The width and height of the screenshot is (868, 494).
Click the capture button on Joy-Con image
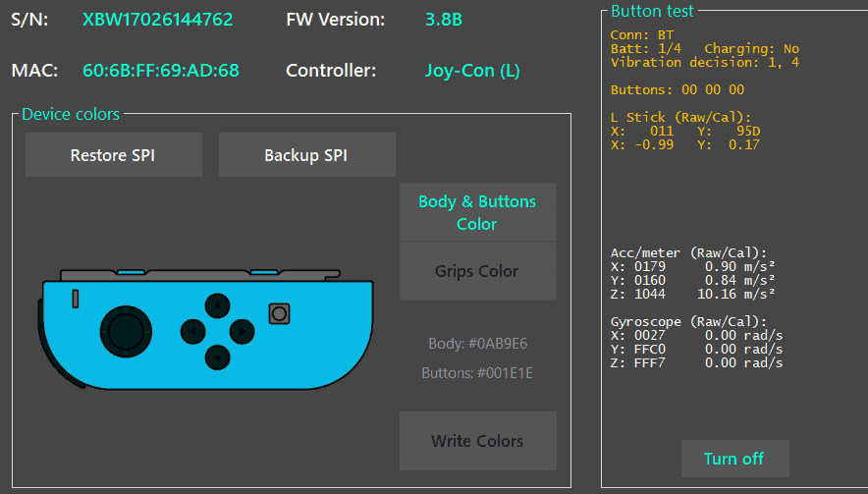[x=279, y=313]
